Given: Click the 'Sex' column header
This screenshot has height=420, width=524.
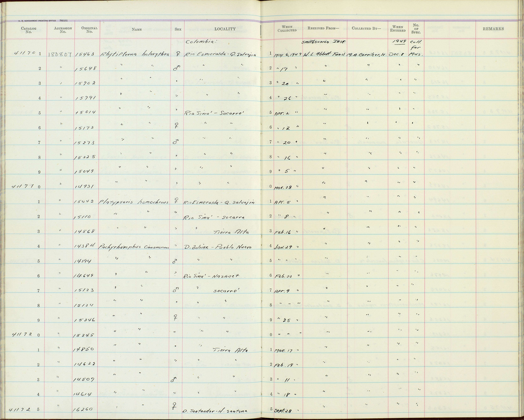Looking at the screenshot, I should [178, 29].
